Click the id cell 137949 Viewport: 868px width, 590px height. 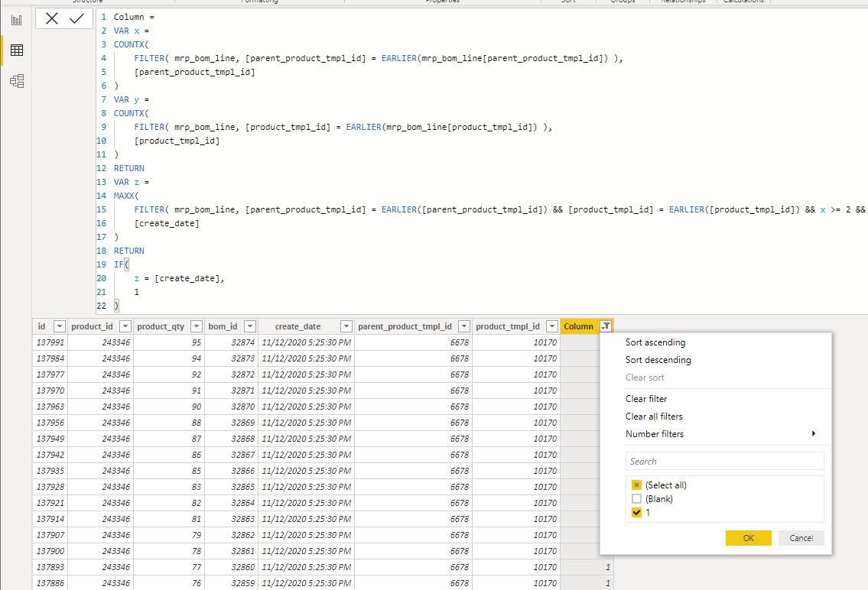[50, 439]
